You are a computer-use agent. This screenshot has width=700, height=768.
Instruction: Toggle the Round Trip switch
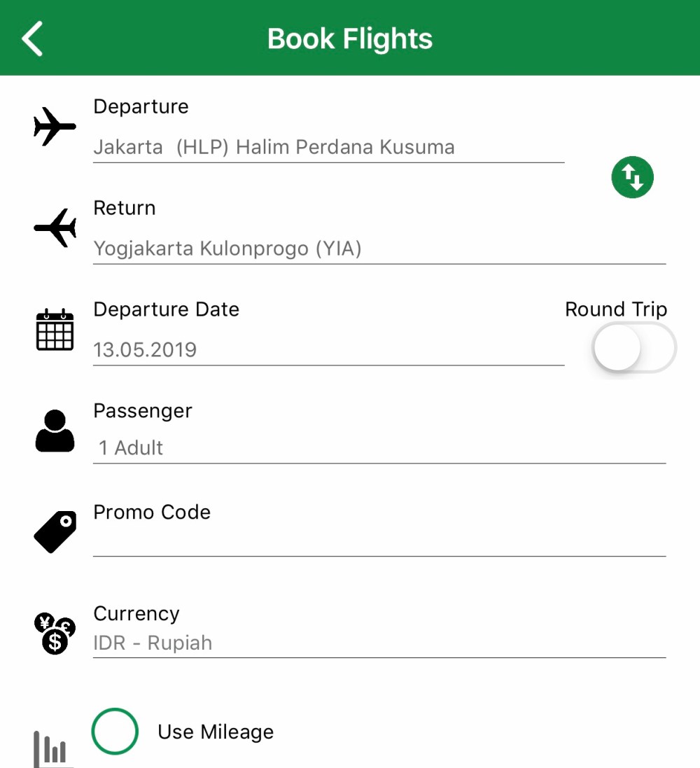point(633,348)
